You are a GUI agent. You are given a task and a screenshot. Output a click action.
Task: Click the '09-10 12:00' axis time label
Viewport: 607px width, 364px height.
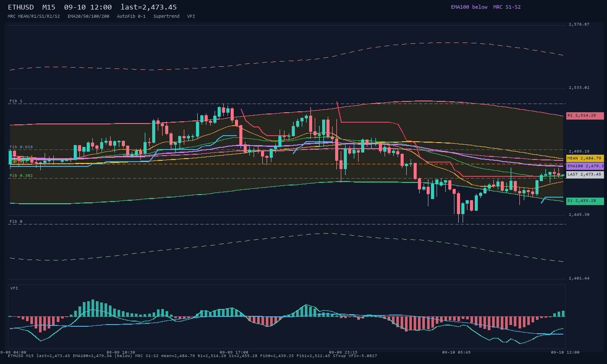point(565,352)
